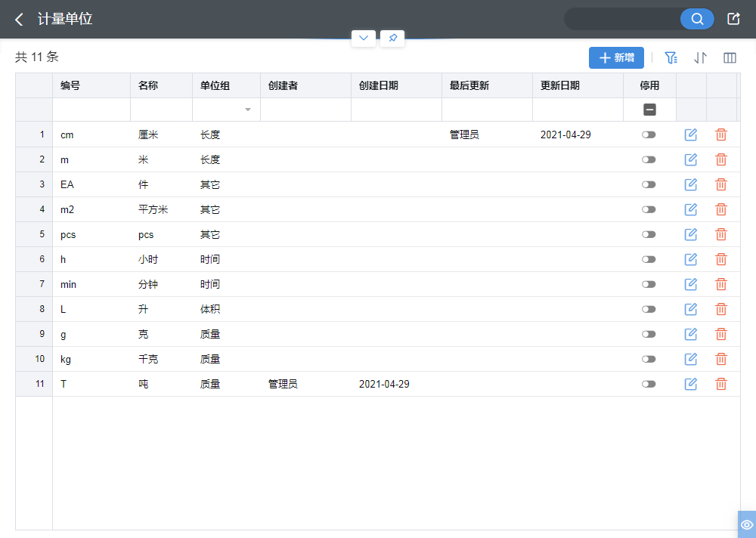Open the export/share icon in header
756x538 pixels.
[x=733, y=19]
